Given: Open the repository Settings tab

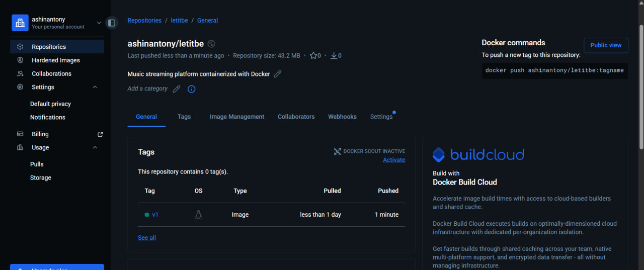Looking at the screenshot, I should (381, 117).
